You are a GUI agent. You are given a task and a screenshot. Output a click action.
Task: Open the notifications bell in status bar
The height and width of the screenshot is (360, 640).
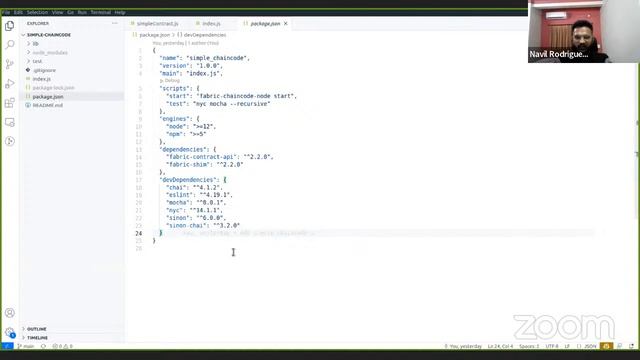pyautogui.click(x=631, y=346)
